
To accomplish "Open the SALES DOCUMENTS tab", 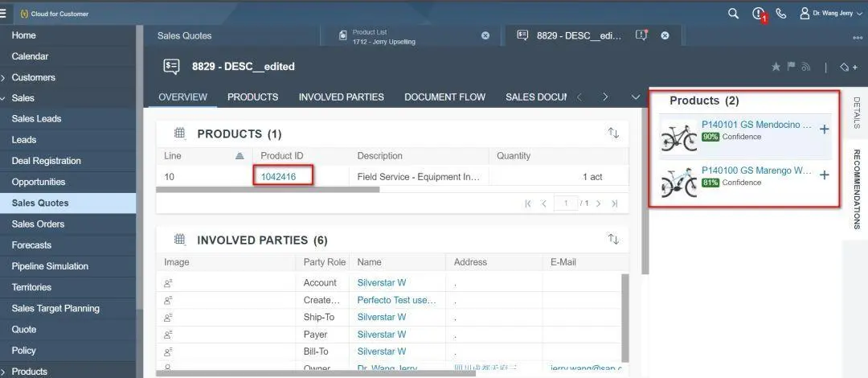I will pyautogui.click(x=536, y=97).
